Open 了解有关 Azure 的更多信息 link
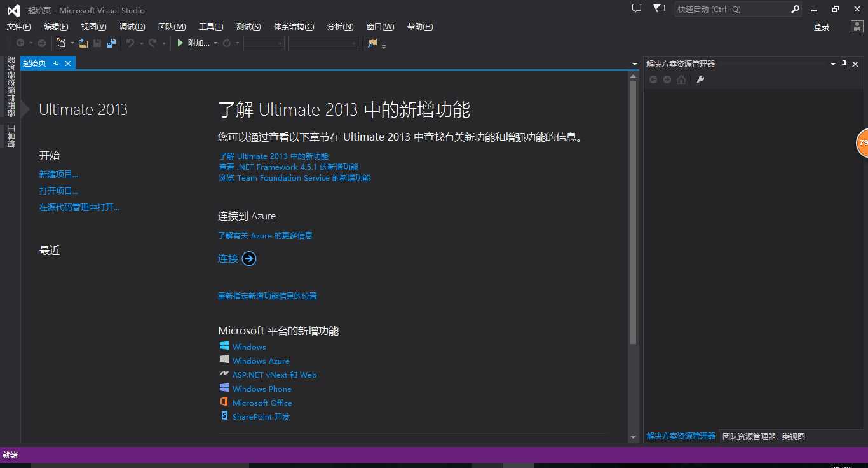The image size is (868, 468). click(x=265, y=235)
